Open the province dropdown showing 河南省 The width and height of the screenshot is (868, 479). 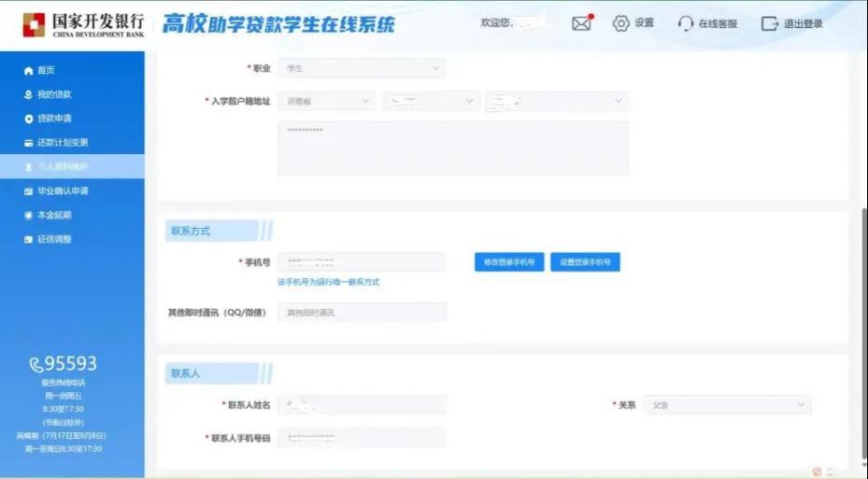click(326, 101)
